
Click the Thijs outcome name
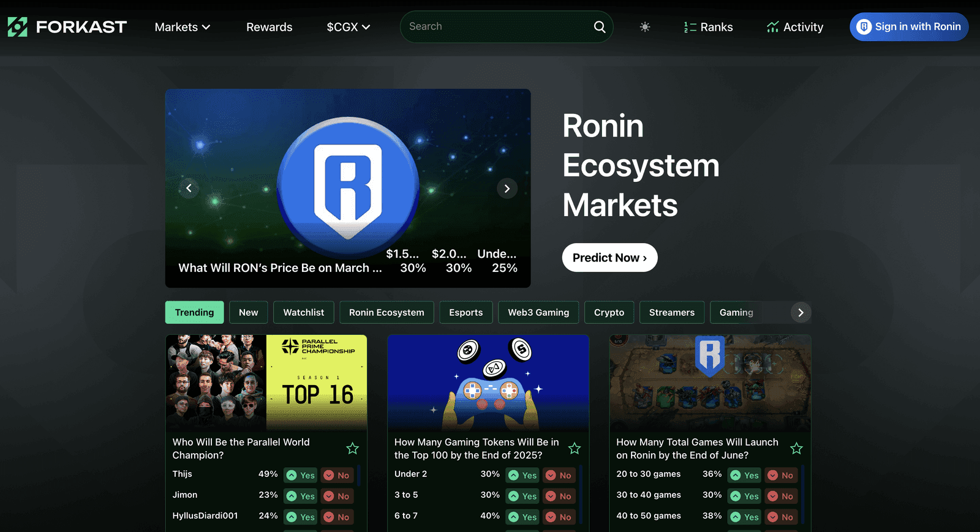tap(182, 474)
